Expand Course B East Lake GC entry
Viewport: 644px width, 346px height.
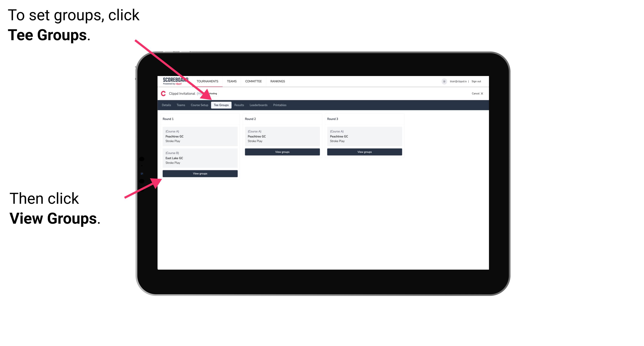tap(200, 158)
